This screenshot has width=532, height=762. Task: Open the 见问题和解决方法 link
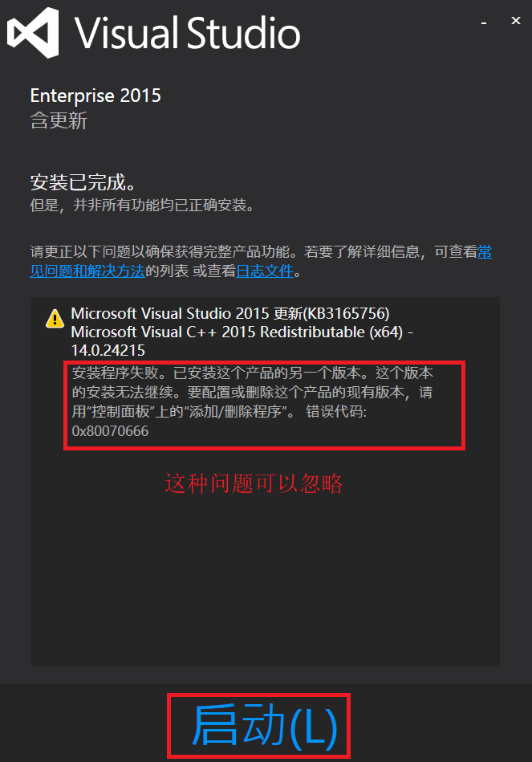[87, 271]
